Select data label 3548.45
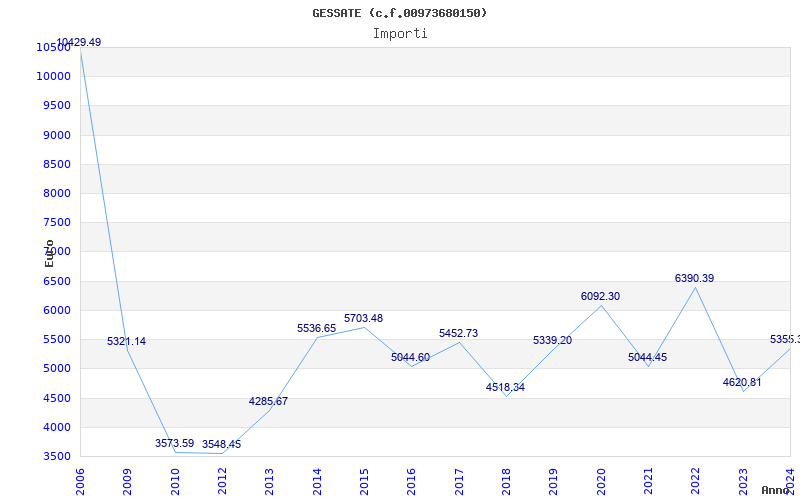 point(221,444)
